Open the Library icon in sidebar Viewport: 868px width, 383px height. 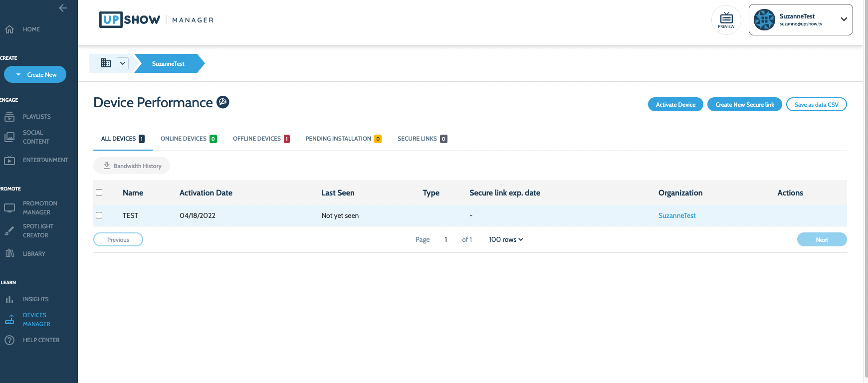(x=9, y=253)
